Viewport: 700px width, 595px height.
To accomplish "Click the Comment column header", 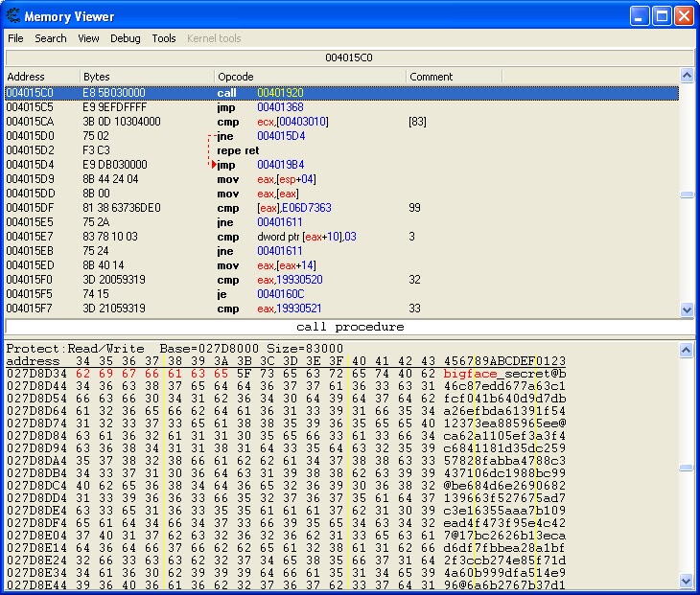I will click(454, 77).
